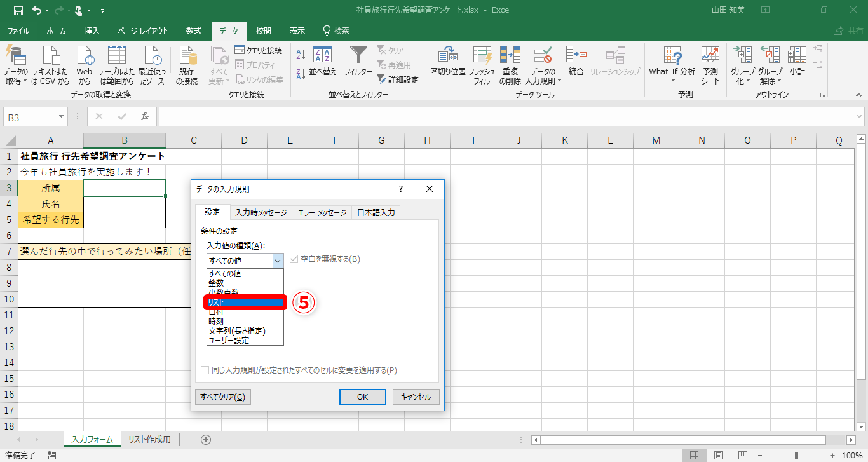Image resolution: width=868 pixels, height=462 pixels.
Task: Open Customize Quick Access Toolbar dropdown
Action: point(102,11)
